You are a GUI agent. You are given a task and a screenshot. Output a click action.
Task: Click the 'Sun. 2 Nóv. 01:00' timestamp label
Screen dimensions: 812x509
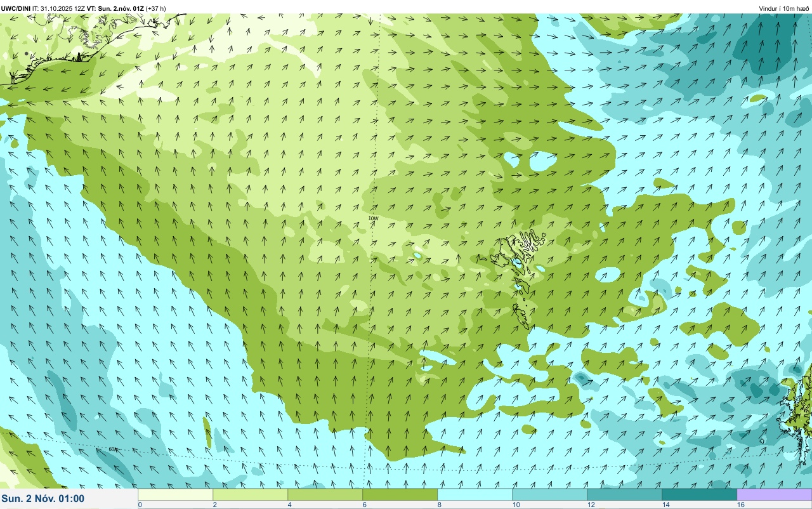(x=43, y=499)
